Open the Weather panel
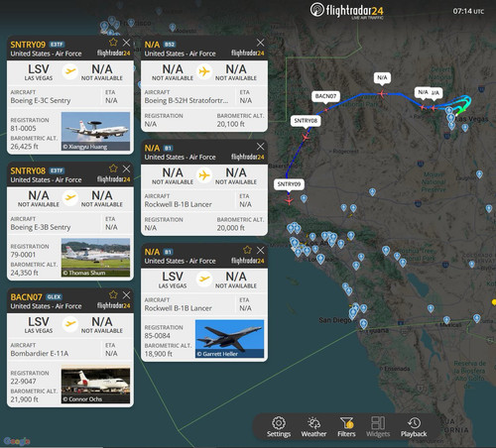Screen dimensions: 496x448 pyautogui.click(x=313, y=426)
